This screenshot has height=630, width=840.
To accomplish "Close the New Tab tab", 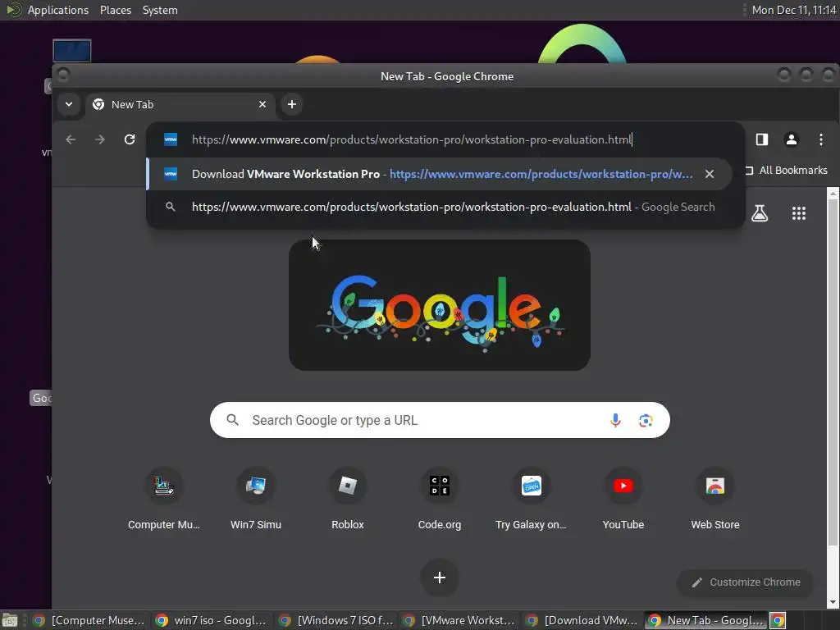I will (x=262, y=104).
